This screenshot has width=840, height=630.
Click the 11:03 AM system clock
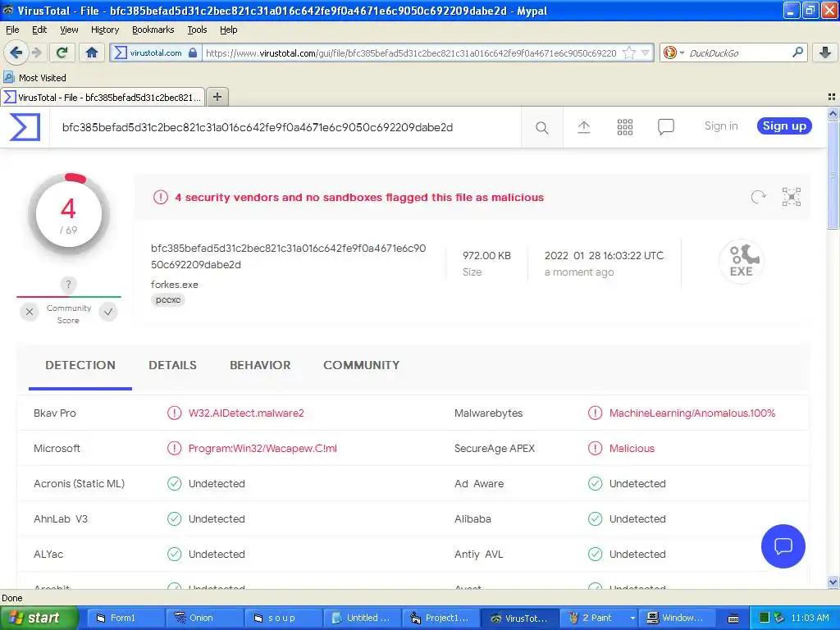coord(810,618)
